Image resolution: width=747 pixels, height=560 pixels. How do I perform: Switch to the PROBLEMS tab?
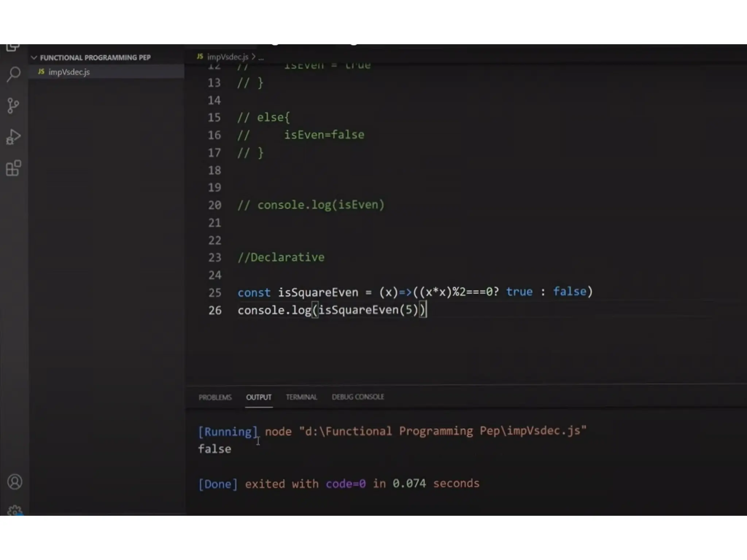point(215,397)
